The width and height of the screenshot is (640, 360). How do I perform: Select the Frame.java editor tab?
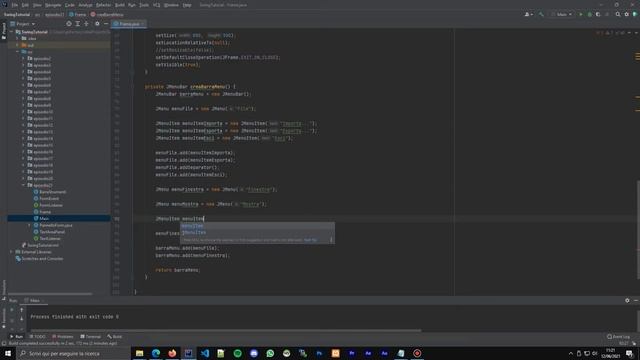coord(129,24)
